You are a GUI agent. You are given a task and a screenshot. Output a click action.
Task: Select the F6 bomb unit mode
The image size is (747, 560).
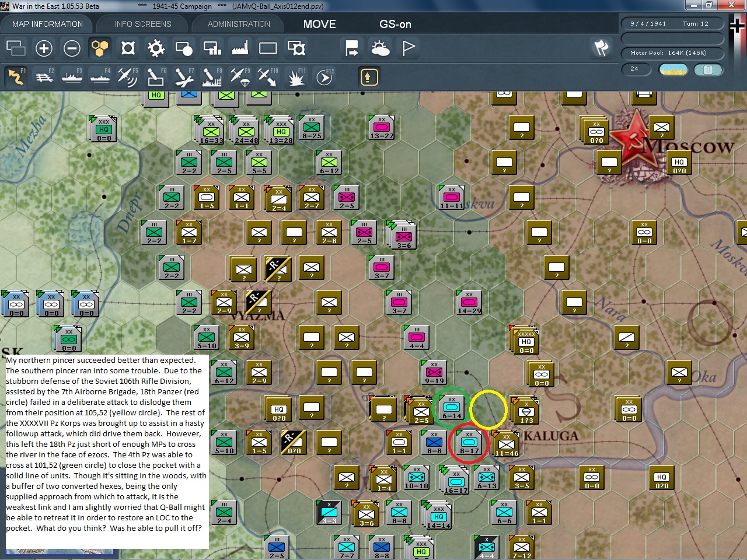(x=156, y=77)
